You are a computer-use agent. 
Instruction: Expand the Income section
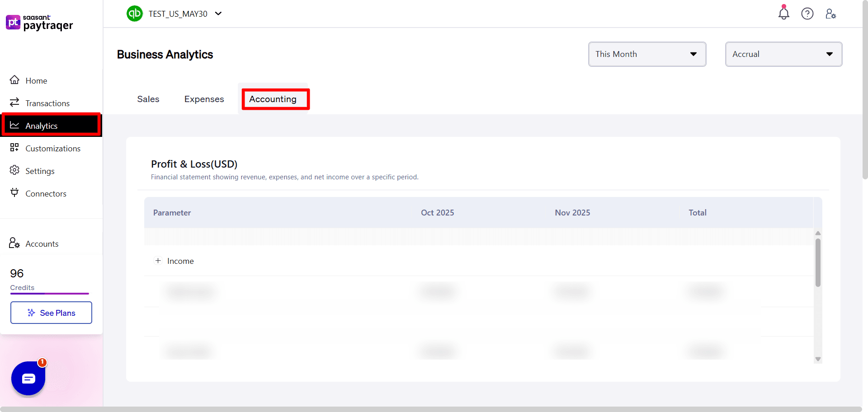pos(158,261)
